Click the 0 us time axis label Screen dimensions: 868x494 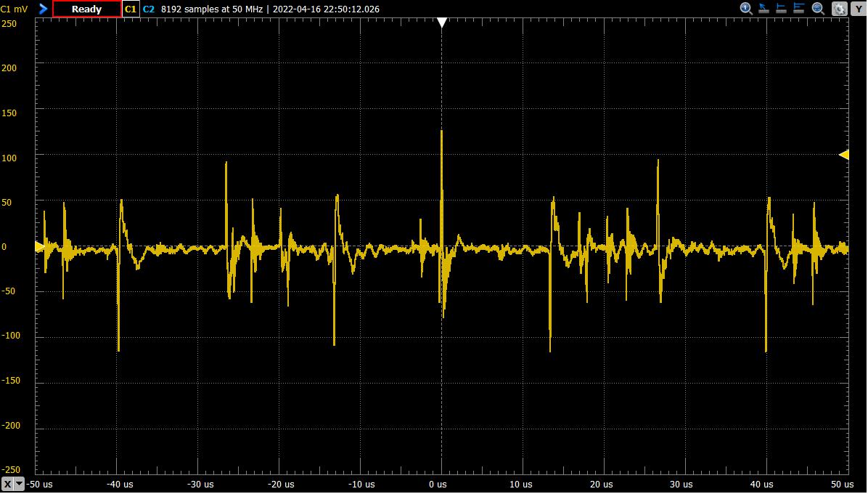(438, 484)
